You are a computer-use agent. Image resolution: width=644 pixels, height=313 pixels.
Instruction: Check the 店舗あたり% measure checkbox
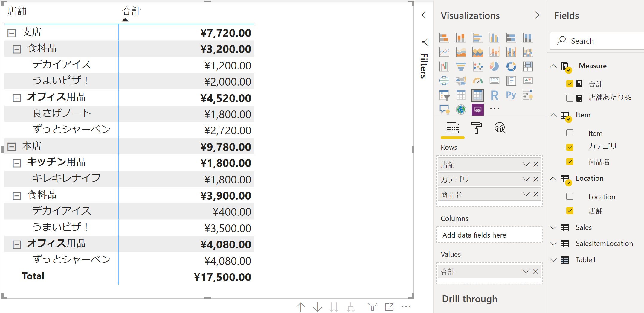[570, 98]
